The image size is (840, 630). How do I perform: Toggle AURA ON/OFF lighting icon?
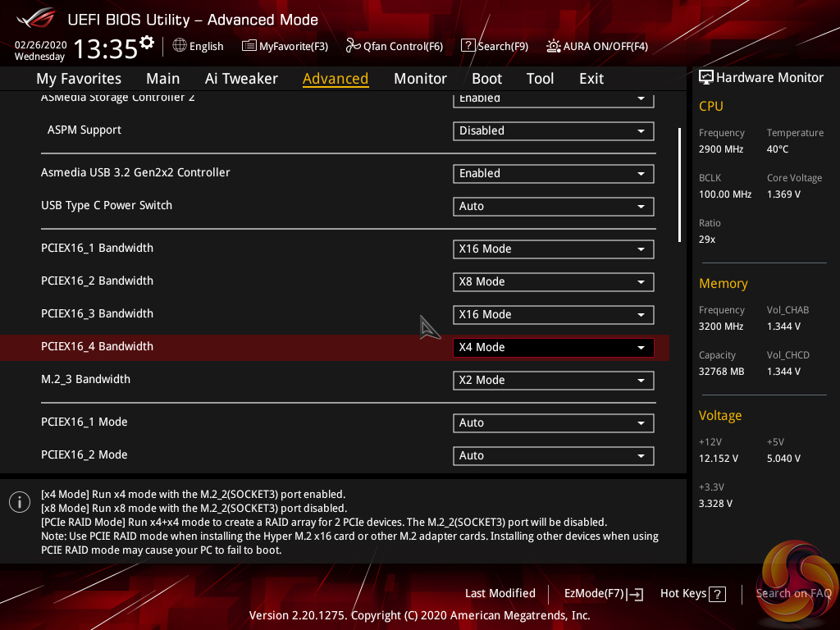pos(554,46)
